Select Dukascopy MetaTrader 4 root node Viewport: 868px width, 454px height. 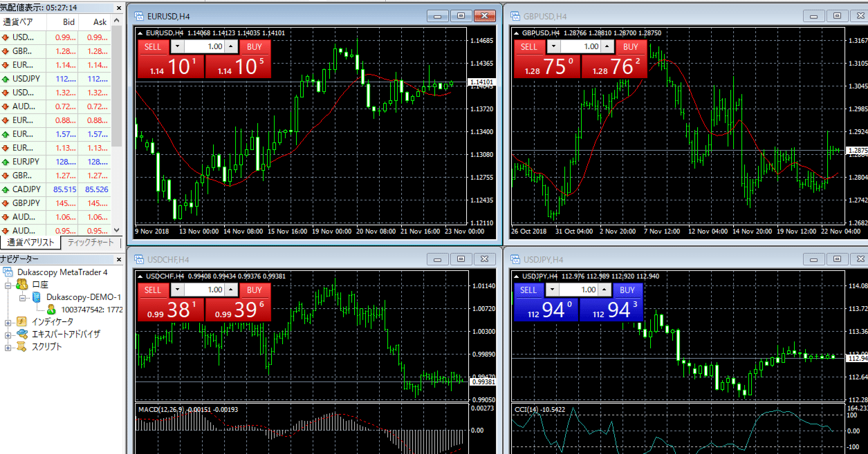(62, 272)
